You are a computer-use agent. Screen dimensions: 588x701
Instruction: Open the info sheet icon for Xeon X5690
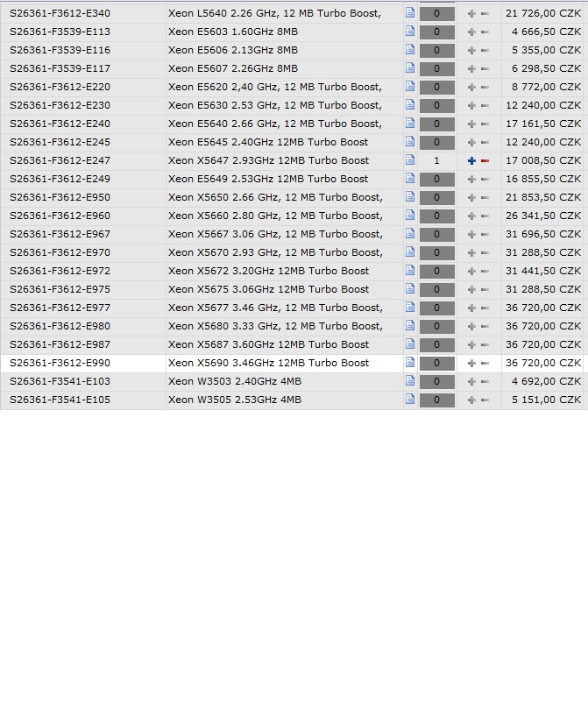(409, 363)
